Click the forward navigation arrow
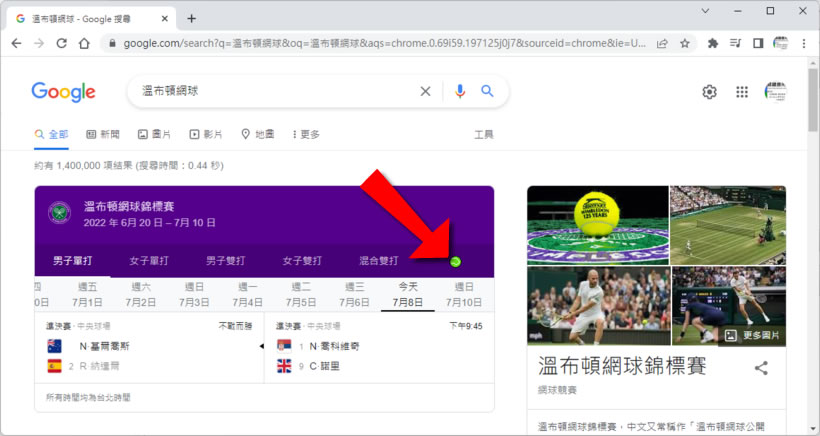The height and width of the screenshot is (436, 820). tap(39, 43)
